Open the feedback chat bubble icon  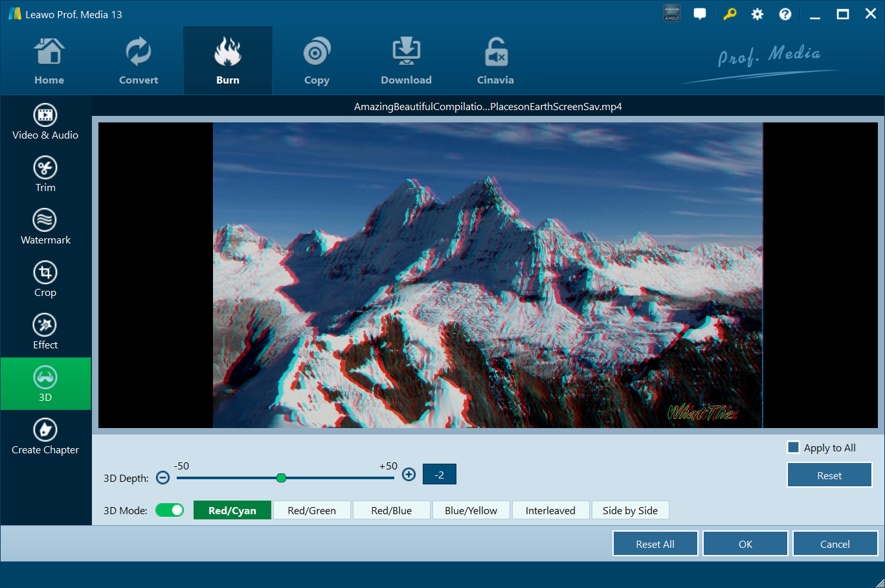click(x=700, y=14)
